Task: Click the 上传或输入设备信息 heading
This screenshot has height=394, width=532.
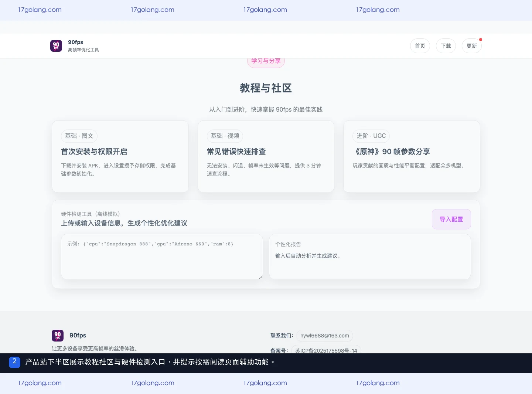Action: coord(124,223)
